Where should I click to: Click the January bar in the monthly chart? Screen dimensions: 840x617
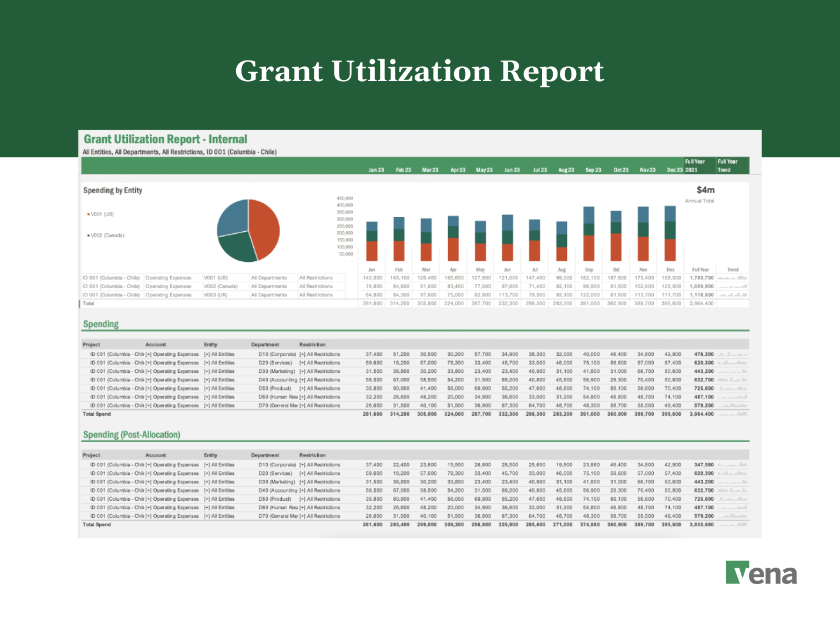372,241
